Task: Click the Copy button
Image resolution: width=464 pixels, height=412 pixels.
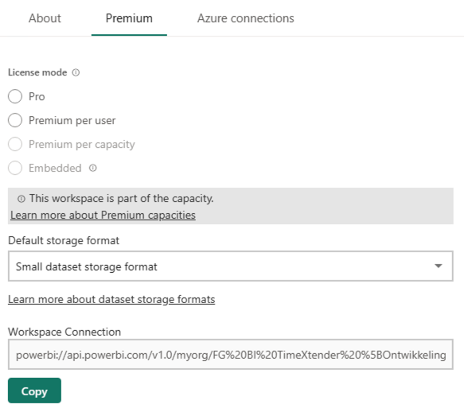Action: 34,390
